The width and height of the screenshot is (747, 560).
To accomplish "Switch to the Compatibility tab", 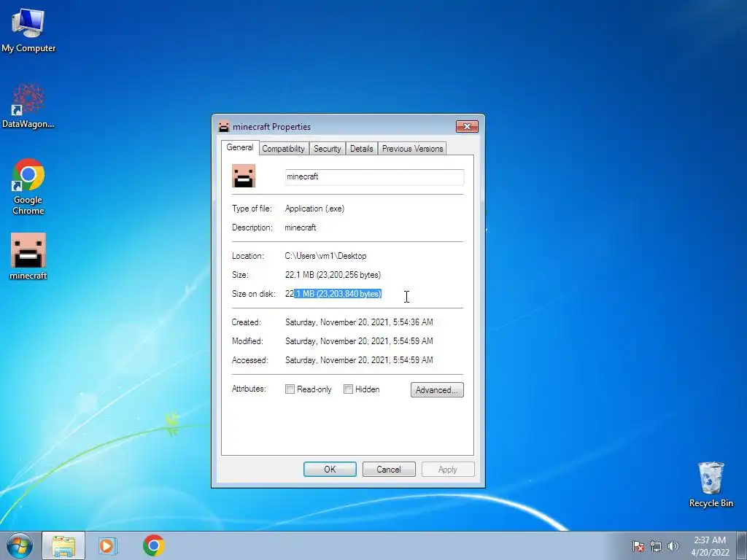I will [283, 149].
